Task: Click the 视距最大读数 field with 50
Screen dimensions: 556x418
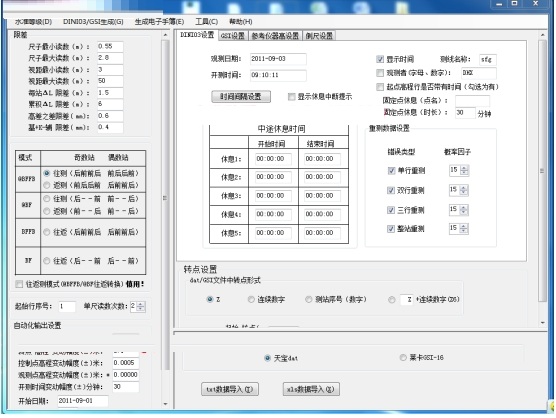Action: [110, 81]
